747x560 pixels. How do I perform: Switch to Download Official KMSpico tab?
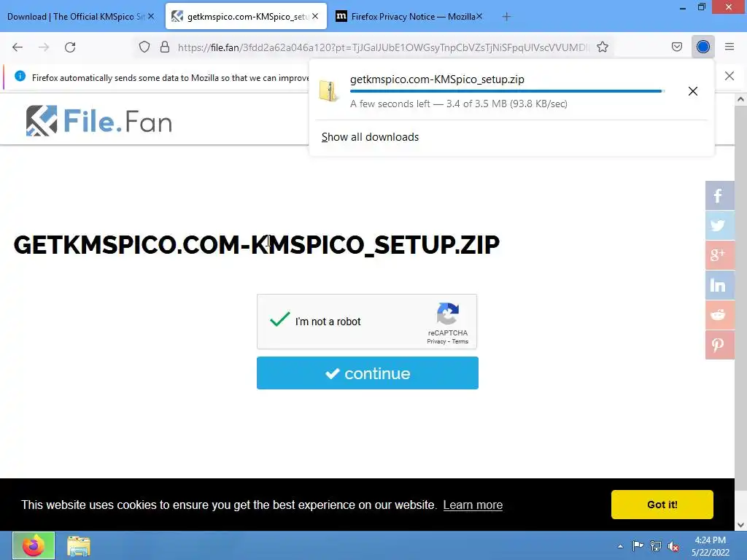click(x=75, y=17)
